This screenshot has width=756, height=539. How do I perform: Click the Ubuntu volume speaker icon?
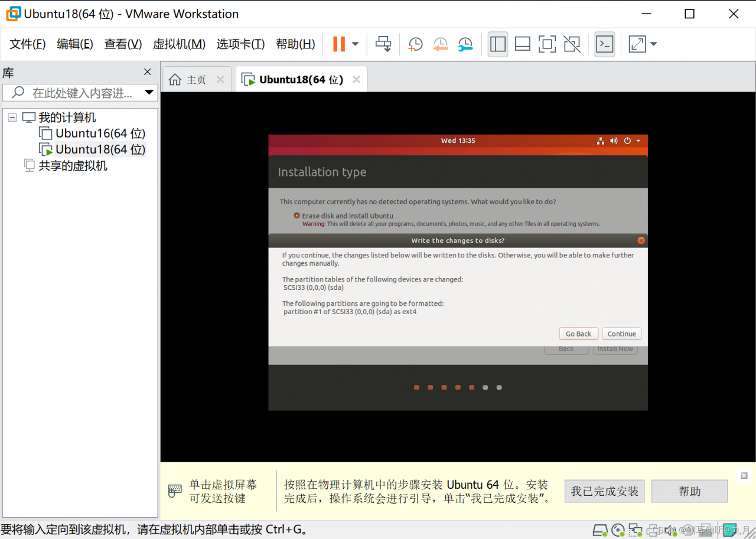point(614,141)
